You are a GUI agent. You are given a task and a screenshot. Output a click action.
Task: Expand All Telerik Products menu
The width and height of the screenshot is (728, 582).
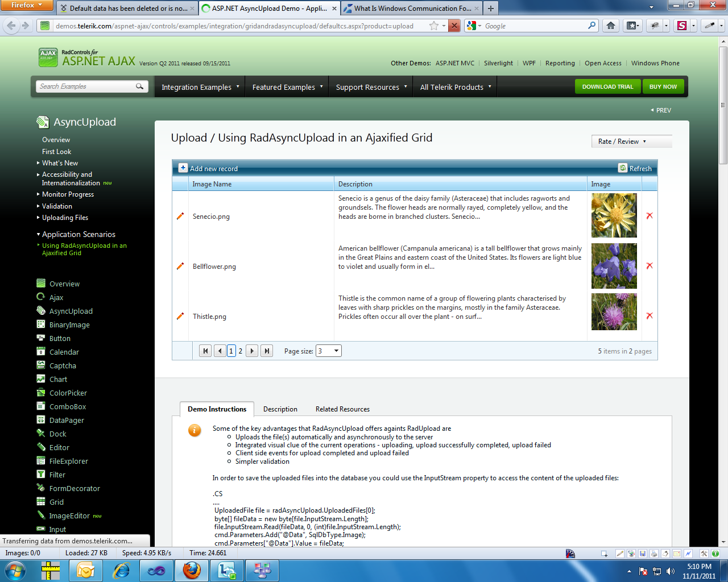click(455, 87)
